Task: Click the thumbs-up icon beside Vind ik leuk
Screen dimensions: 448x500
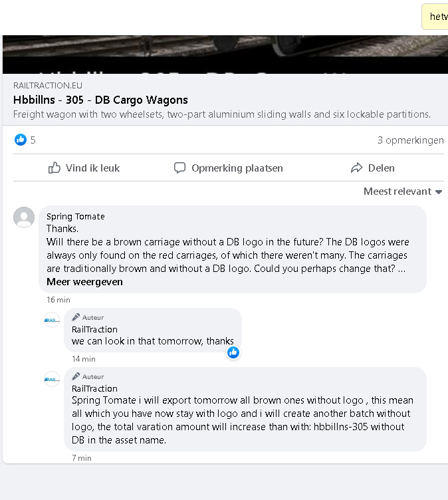Action: coord(55,168)
